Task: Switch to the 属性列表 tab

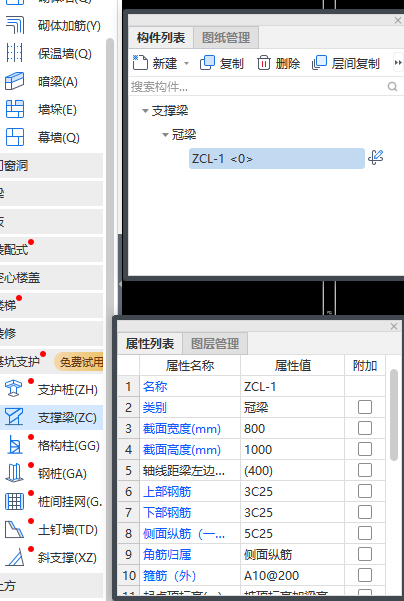Action: 150,343
